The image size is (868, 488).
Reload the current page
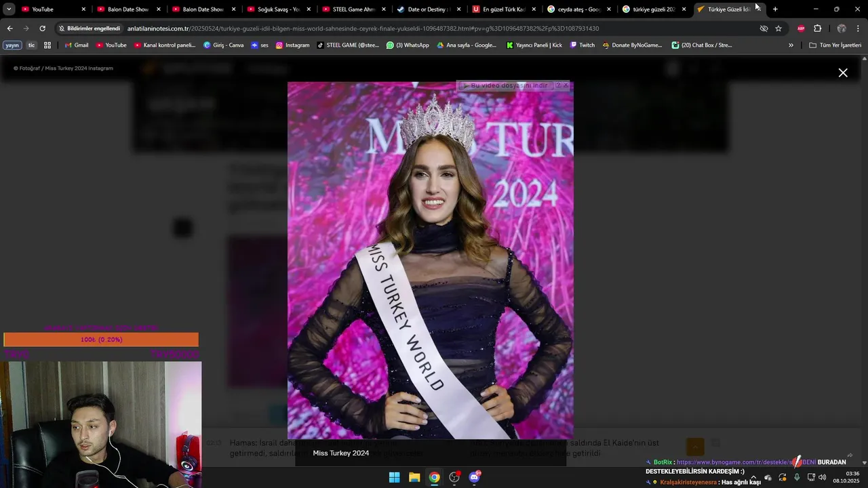(x=42, y=28)
